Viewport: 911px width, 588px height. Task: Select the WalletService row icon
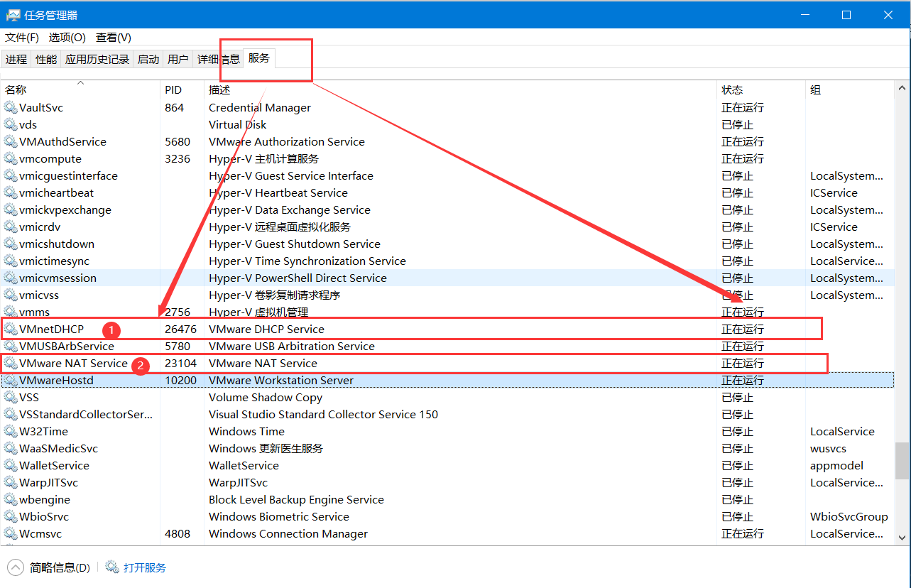pos(10,466)
